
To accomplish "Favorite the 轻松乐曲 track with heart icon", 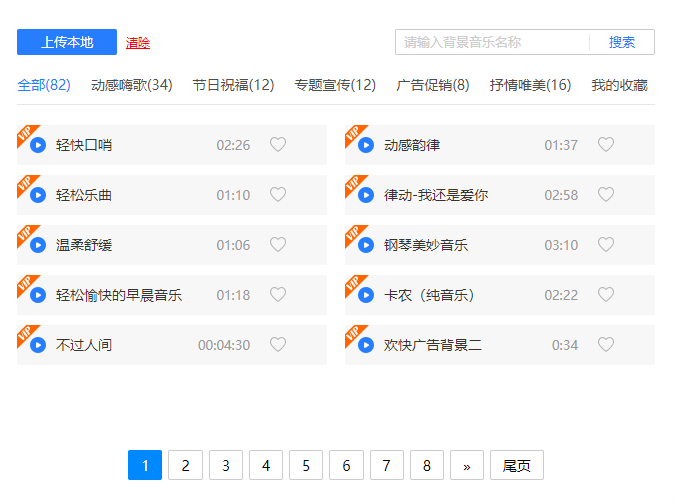I will 278,195.
